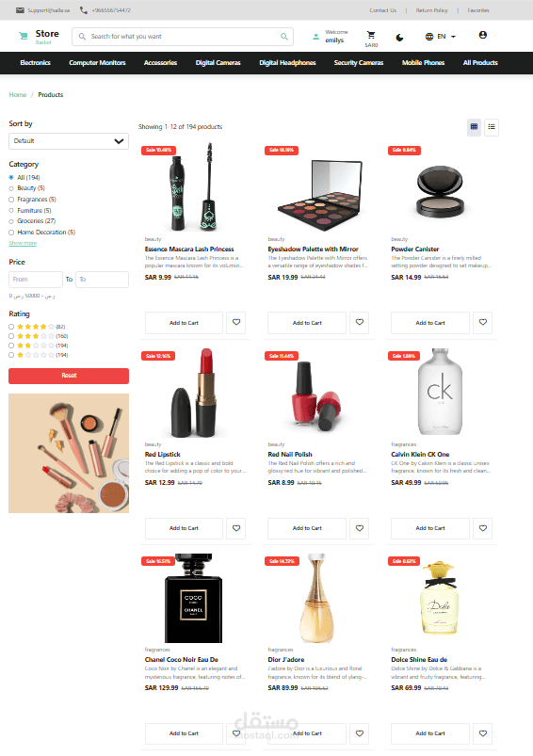Screen dimensions: 533x756
Task: Open the shopping cart icon
Action: [370, 35]
